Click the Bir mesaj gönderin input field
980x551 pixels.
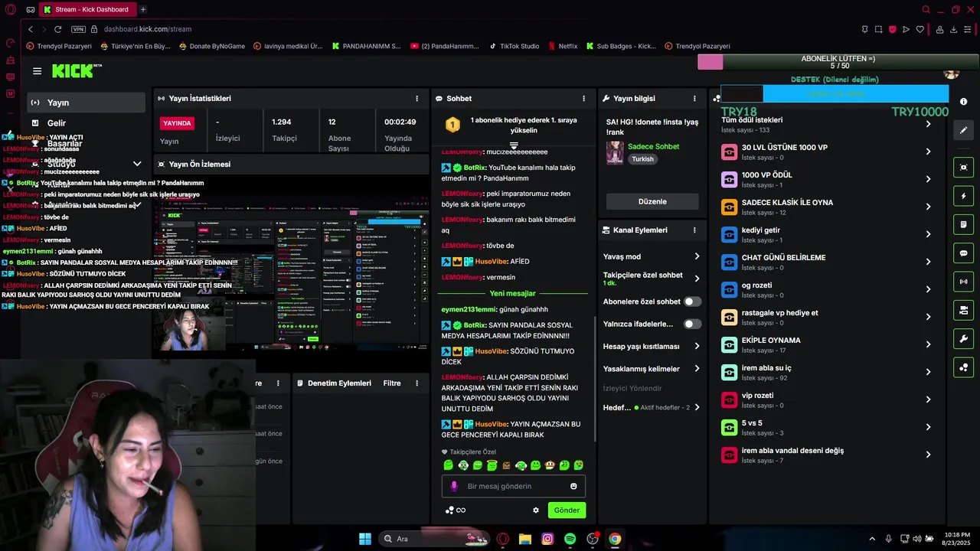coord(514,486)
